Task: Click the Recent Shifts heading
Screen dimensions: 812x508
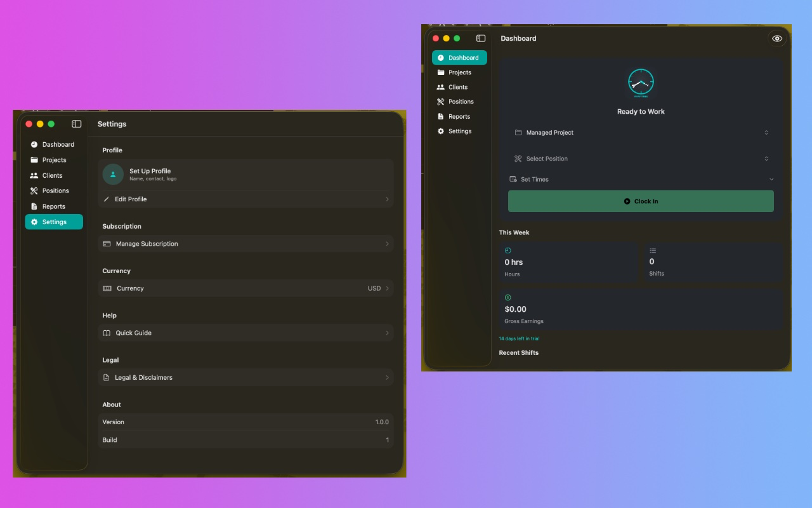Action: point(518,352)
